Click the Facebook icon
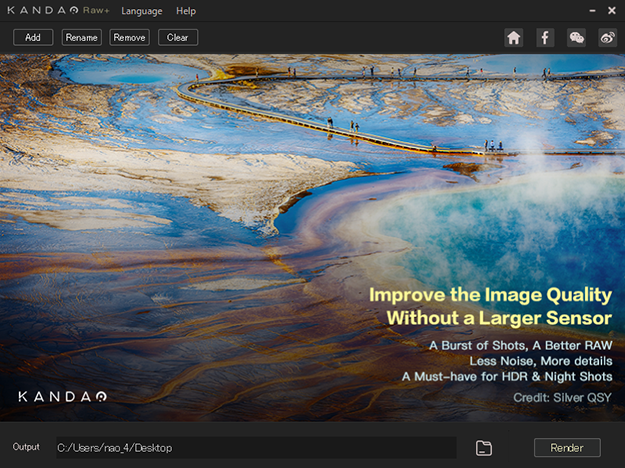 click(x=545, y=38)
